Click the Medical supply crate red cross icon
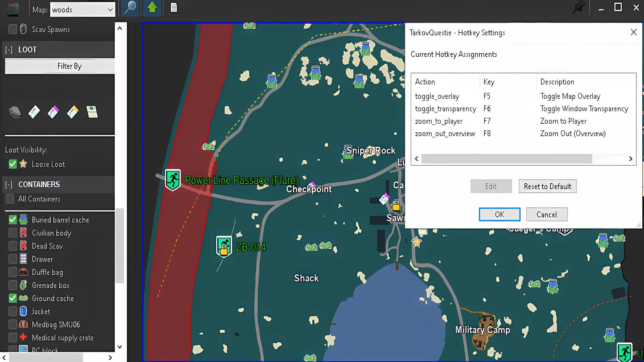The image size is (644, 362). [23, 337]
